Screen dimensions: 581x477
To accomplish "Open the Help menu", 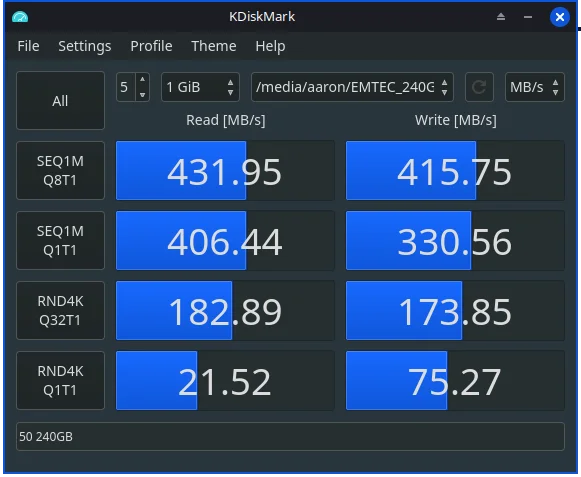I will (270, 46).
